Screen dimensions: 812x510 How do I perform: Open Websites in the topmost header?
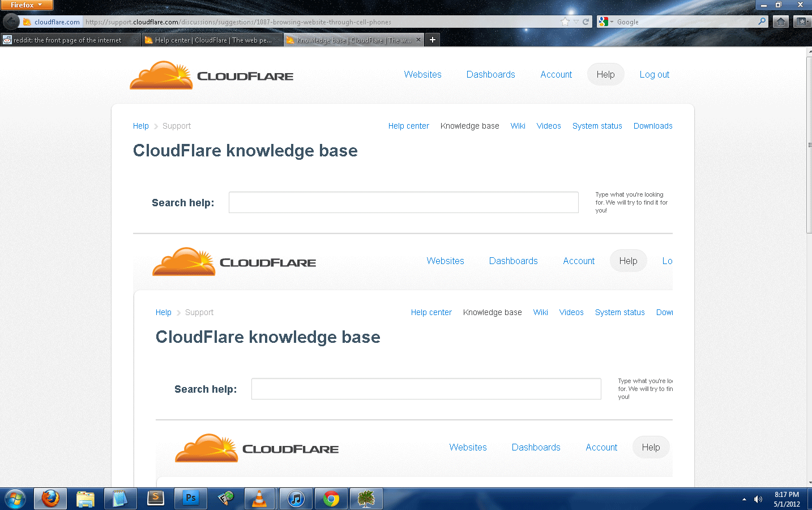point(422,74)
